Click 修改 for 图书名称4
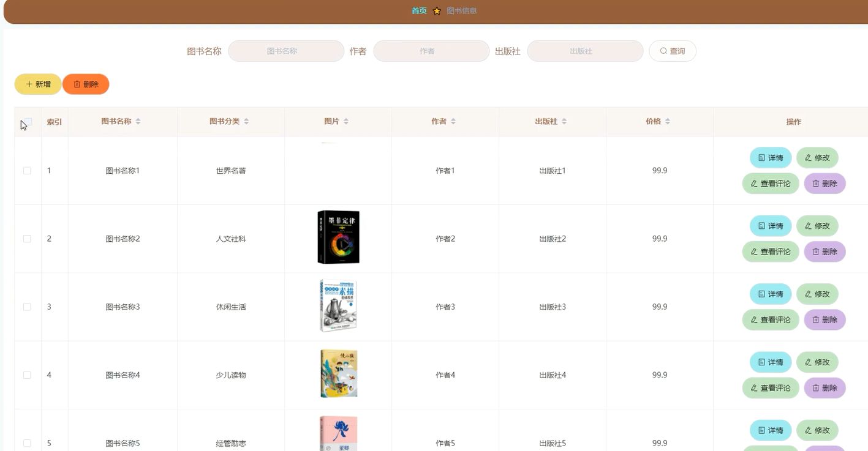Screen dimensions: 868x451 [x=817, y=362]
